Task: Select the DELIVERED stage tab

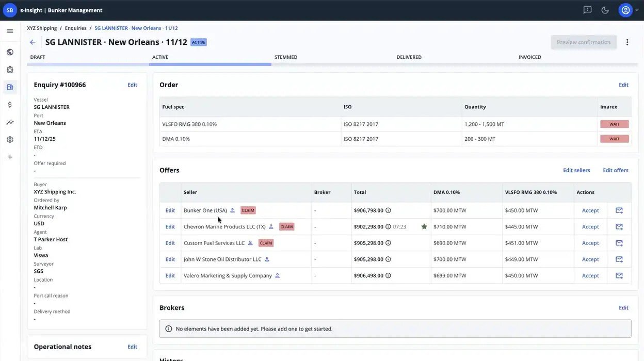Action: pyautogui.click(x=409, y=57)
